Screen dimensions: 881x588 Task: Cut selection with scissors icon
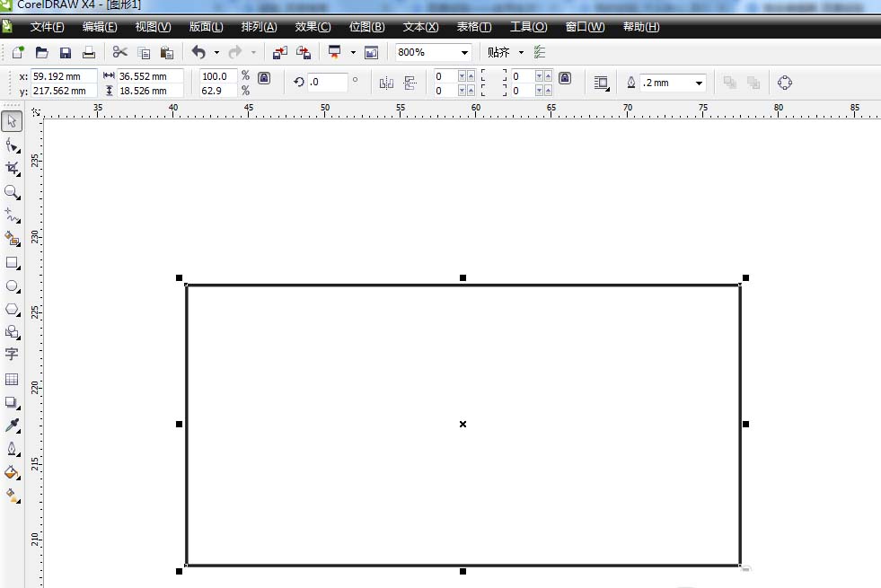click(119, 52)
